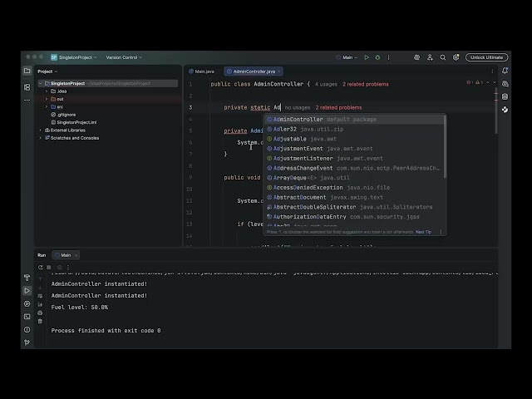Toggle the Run tool window sidebar icon
The width and height of the screenshot is (532, 399).
[x=27, y=291]
